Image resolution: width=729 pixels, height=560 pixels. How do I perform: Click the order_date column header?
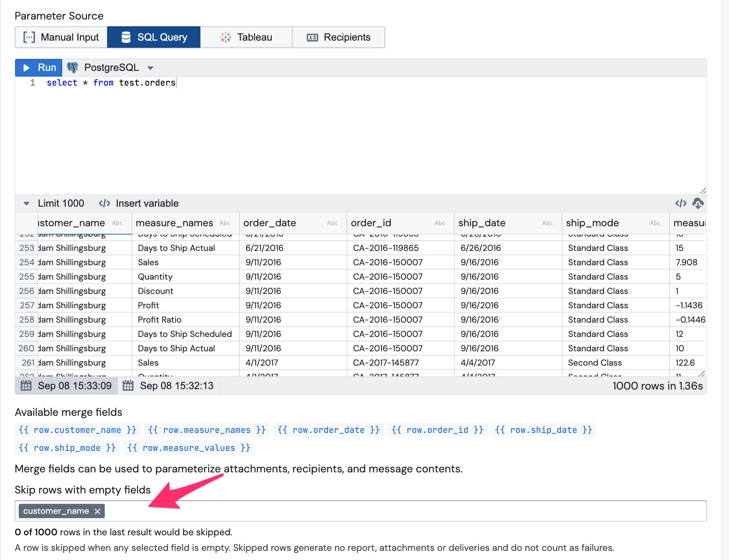pyautogui.click(x=293, y=223)
